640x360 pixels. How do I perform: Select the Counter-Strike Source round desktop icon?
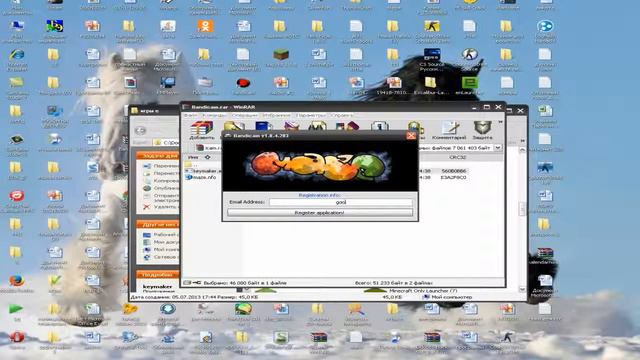pos(470,54)
